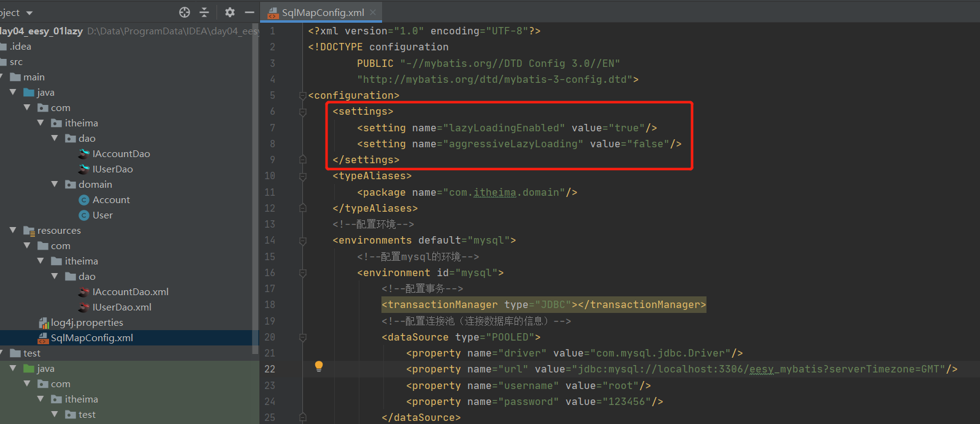Fold the typeAliases block at line 10
Image resolution: width=980 pixels, height=424 pixels.
(303, 176)
